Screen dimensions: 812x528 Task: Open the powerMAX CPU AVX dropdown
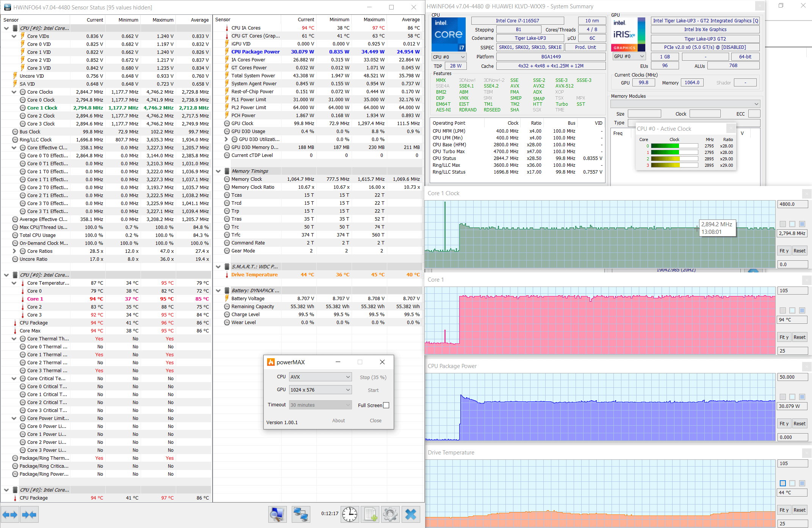tap(320, 377)
